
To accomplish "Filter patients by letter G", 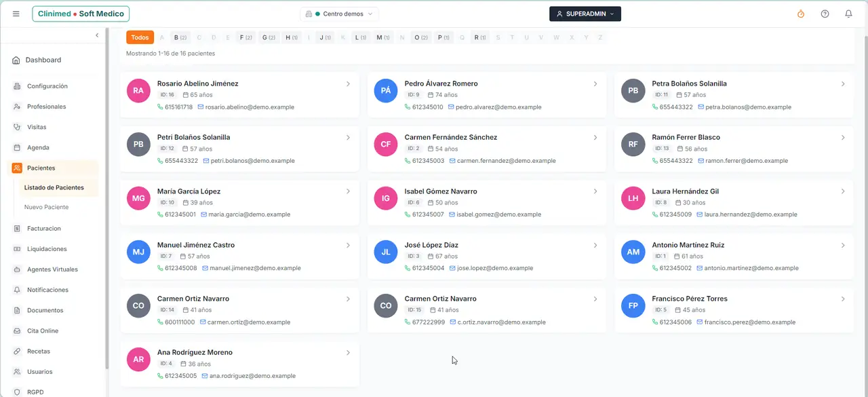I will tap(269, 37).
